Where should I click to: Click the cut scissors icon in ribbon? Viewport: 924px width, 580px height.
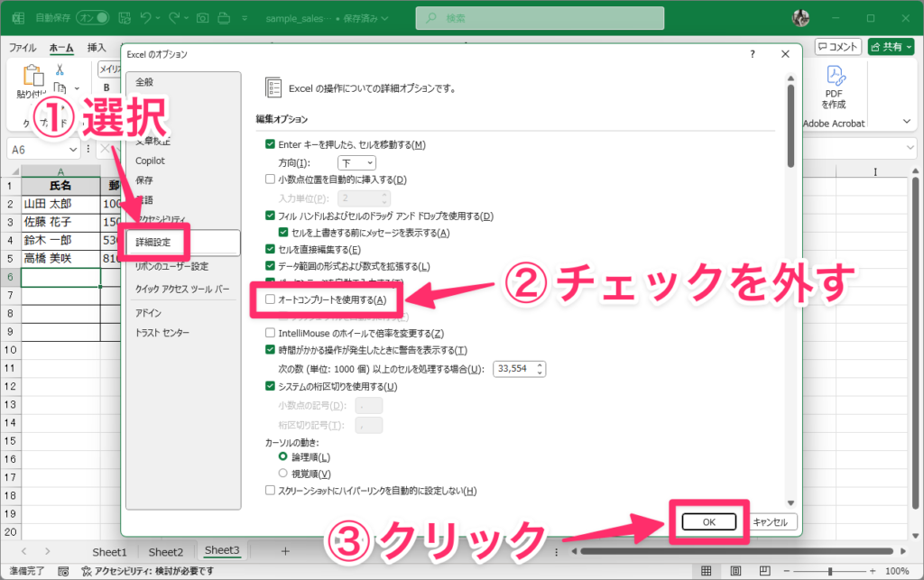coord(59,69)
